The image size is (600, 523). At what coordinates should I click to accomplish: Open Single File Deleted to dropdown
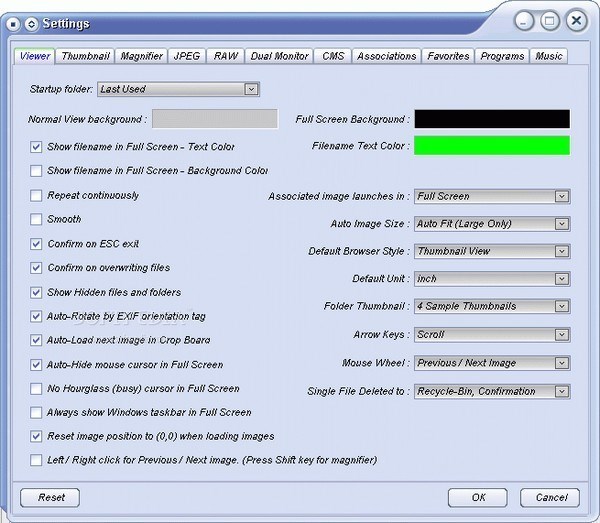[562, 391]
